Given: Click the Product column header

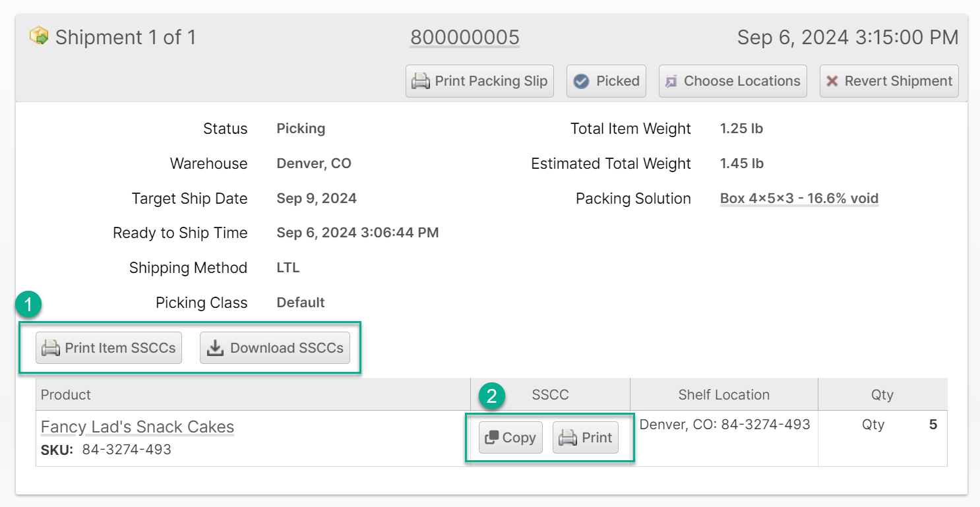Looking at the screenshot, I should click(x=66, y=395).
